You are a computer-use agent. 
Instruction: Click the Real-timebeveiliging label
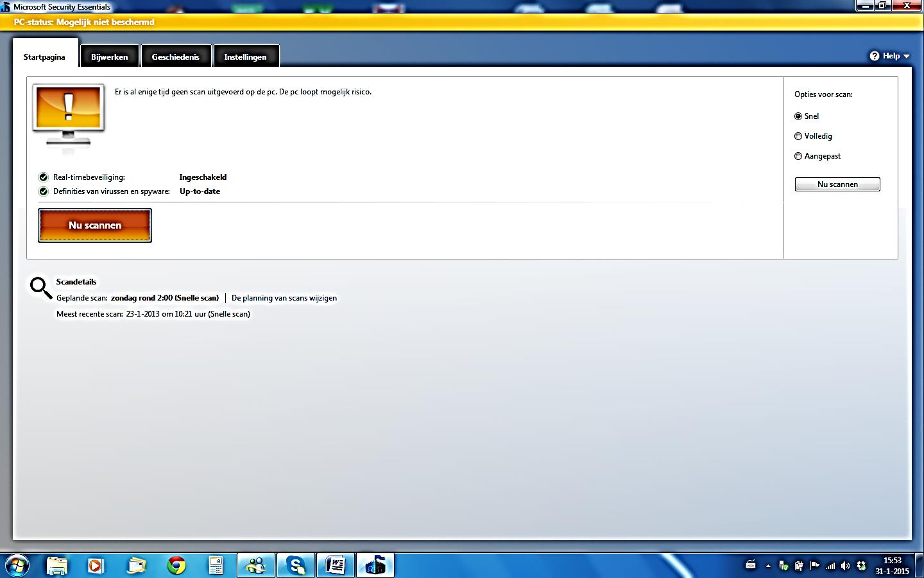(x=89, y=177)
